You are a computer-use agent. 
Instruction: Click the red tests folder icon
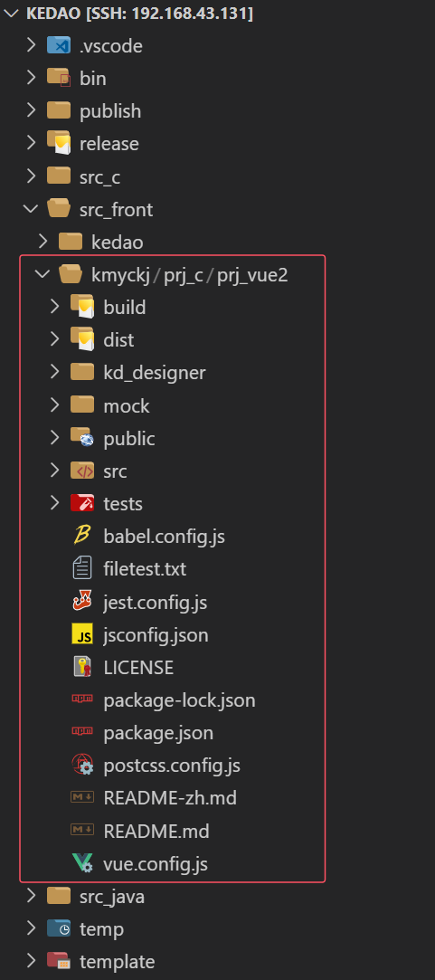[x=82, y=503]
